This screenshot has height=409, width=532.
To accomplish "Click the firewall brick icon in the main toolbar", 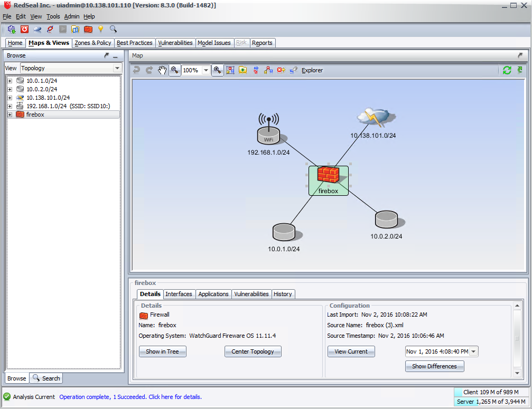I will pos(88,29).
